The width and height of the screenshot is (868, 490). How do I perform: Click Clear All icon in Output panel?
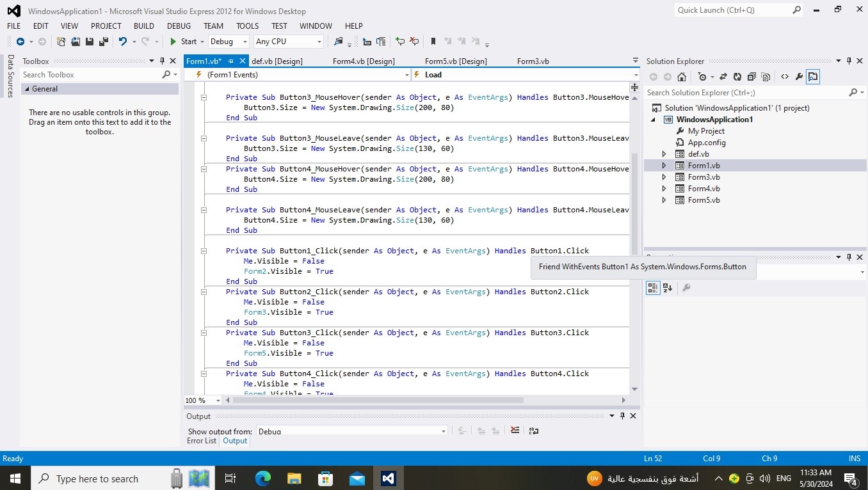click(515, 431)
